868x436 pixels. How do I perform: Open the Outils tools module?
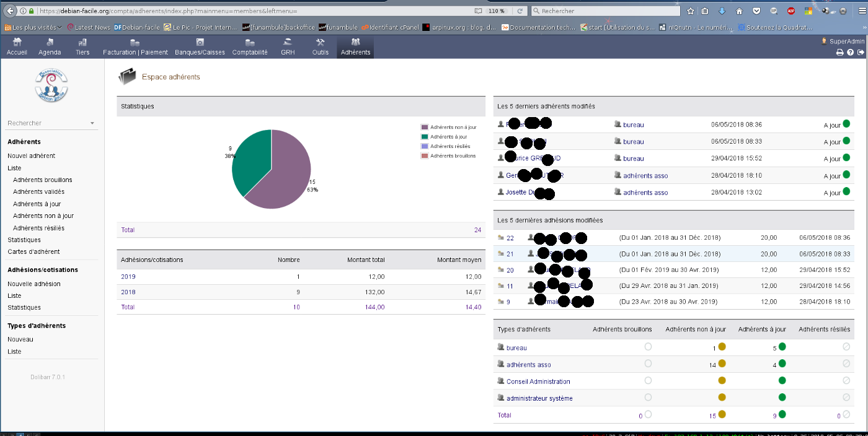click(x=321, y=47)
